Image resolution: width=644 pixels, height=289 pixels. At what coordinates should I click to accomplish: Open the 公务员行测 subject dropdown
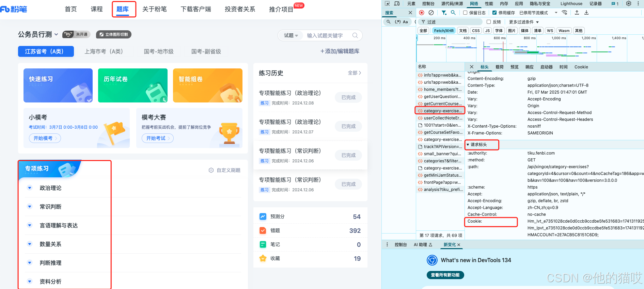click(x=38, y=34)
